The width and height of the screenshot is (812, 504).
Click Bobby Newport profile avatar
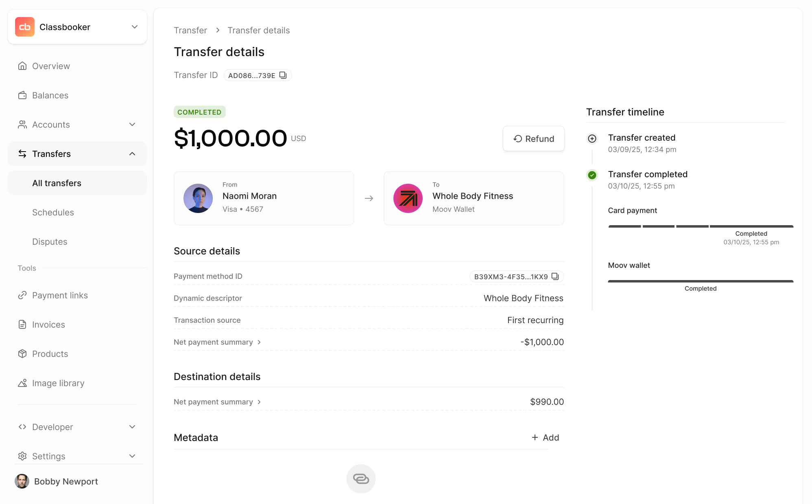(x=22, y=481)
